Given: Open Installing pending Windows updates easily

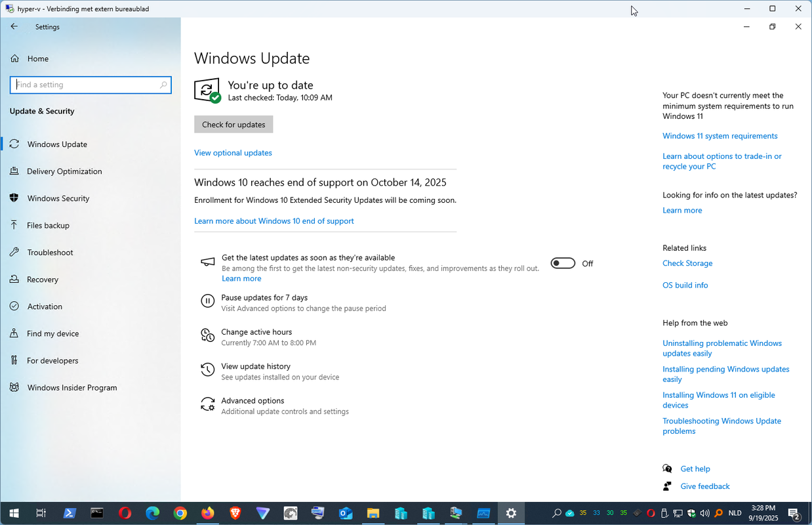Looking at the screenshot, I should 726,374.
